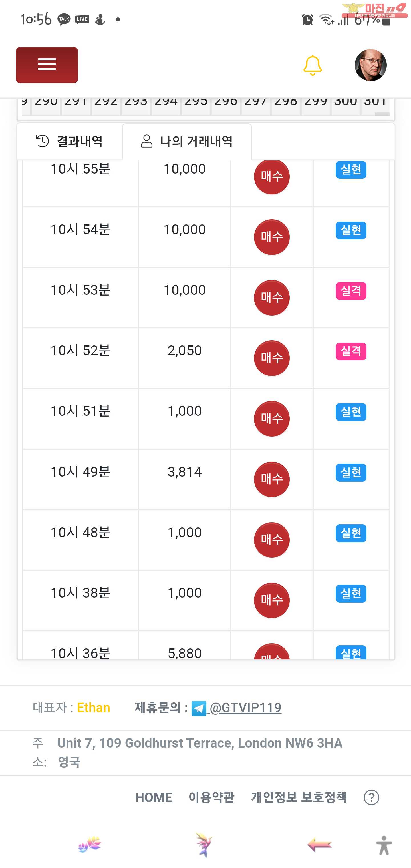This screenshot has width=411, height=868.
Task: Tap the yellow notification bell
Action: [x=312, y=65]
